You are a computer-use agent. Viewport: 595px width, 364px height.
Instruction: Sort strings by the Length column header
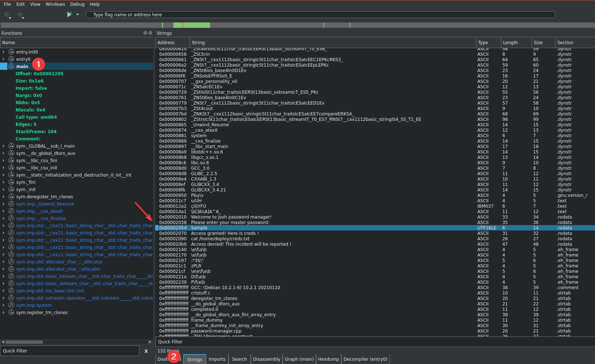[x=510, y=42]
